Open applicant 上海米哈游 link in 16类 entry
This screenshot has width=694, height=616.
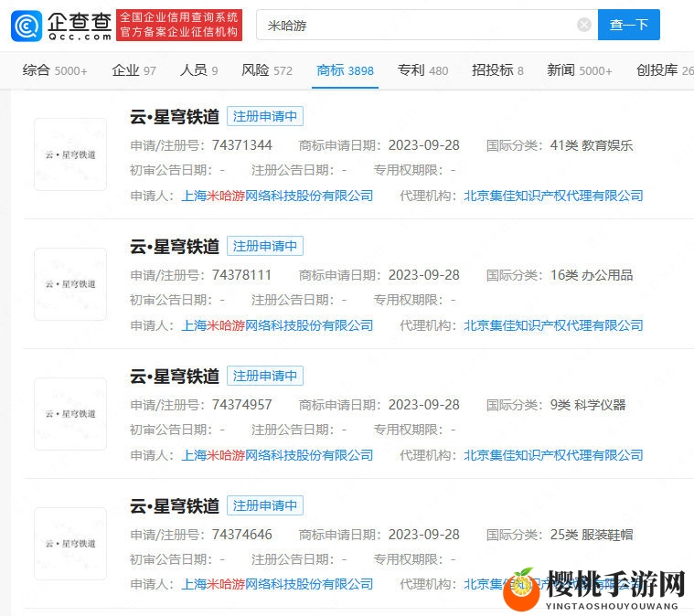[278, 325]
